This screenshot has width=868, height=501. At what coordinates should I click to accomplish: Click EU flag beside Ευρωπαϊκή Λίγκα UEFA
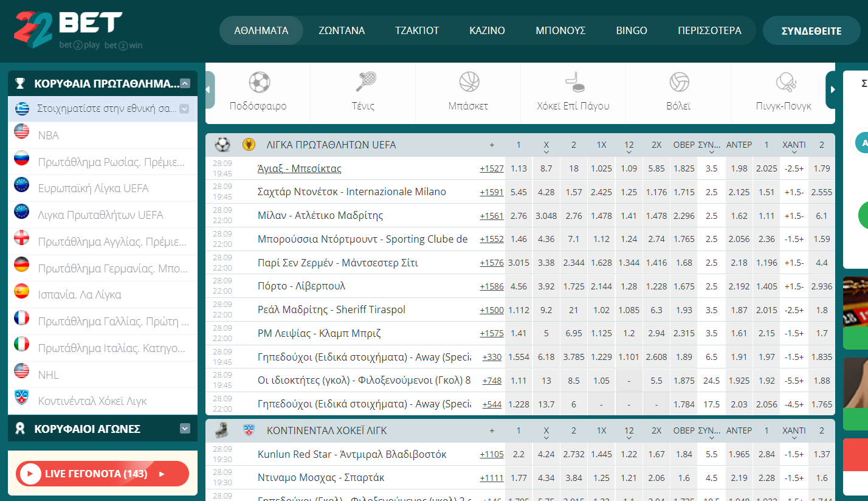[22, 185]
